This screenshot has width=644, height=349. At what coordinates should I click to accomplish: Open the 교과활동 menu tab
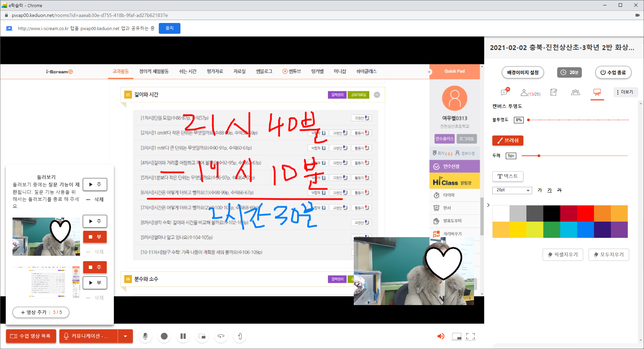tap(121, 71)
